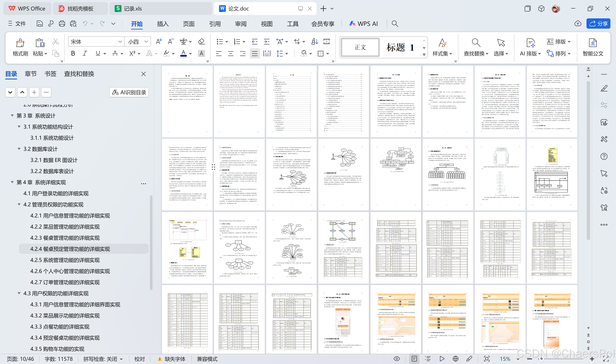Switch to the 插入 ribbon tab

[x=163, y=24]
